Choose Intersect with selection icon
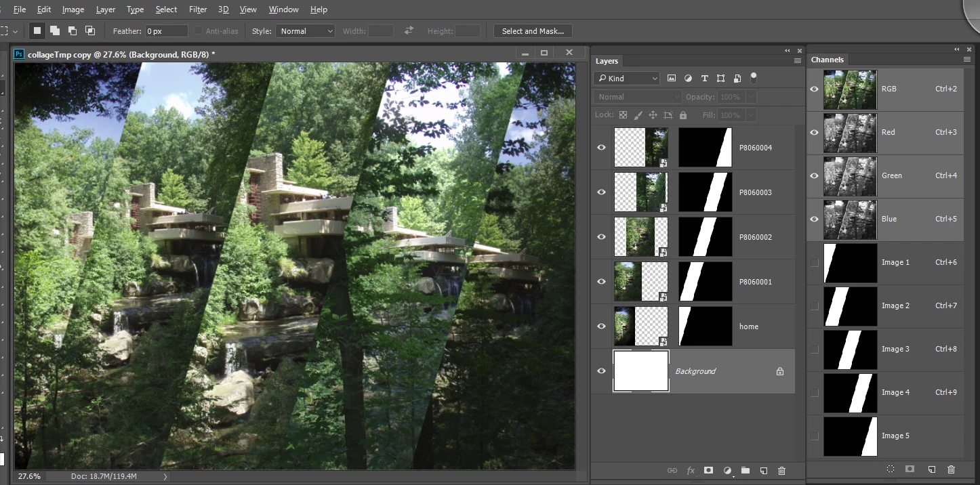Image resolution: width=980 pixels, height=485 pixels. 90,30
